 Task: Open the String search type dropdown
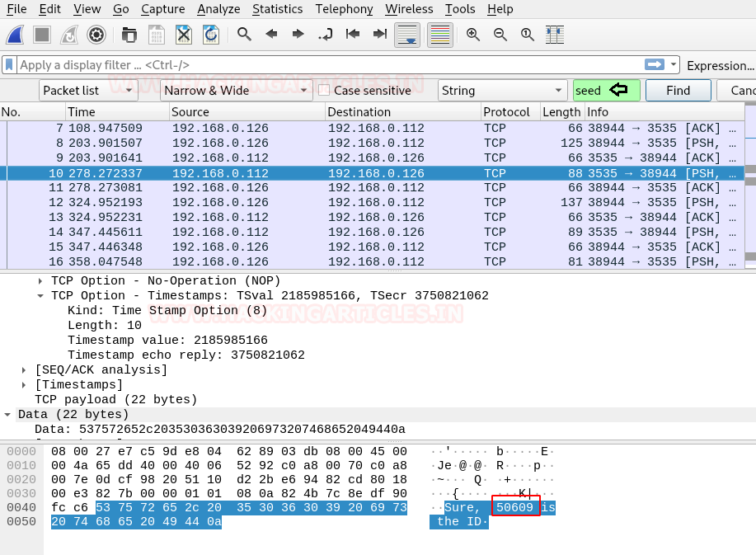pos(502,91)
